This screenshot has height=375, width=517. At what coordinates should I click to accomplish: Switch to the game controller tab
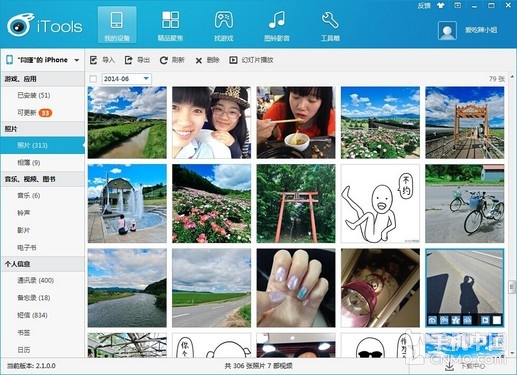point(223,25)
